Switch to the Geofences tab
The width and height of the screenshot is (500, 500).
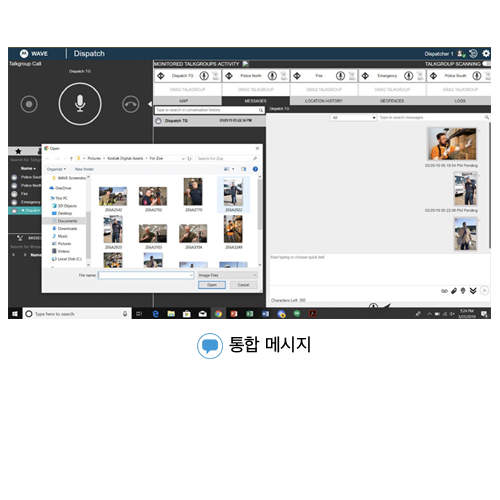coord(392,101)
